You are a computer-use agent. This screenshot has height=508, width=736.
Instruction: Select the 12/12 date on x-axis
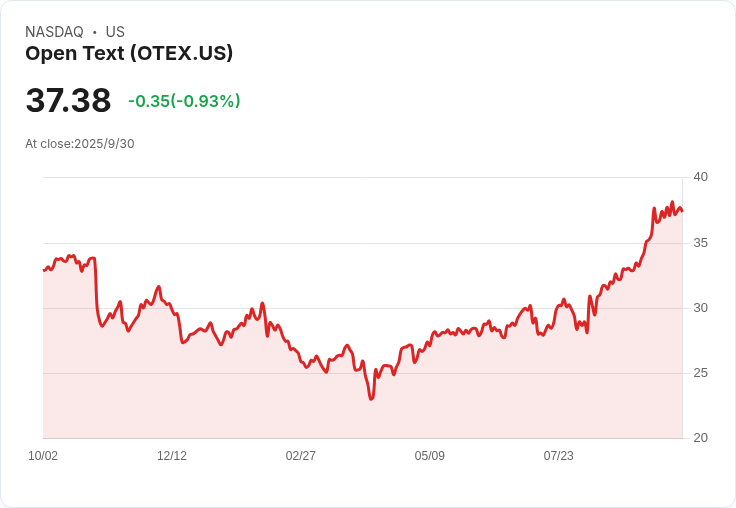(172, 456)
